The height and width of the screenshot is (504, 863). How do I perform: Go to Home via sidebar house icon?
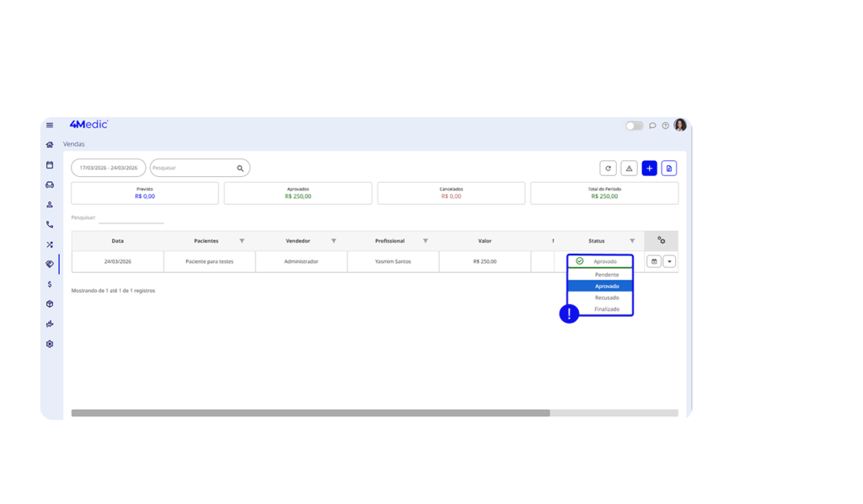click(50, 145)
